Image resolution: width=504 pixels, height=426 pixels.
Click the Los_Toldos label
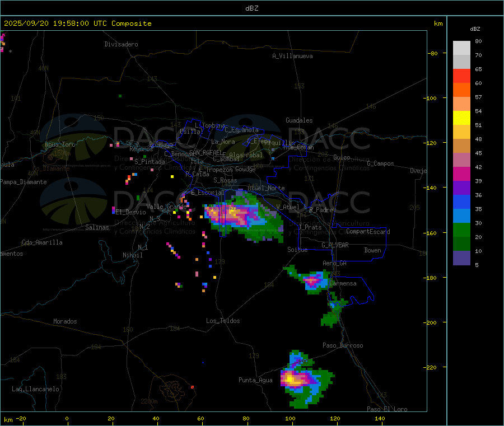tap(223, 321)
